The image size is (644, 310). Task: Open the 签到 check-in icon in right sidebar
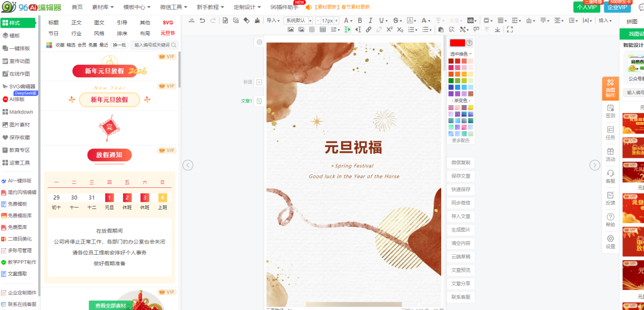pos(610,111)
